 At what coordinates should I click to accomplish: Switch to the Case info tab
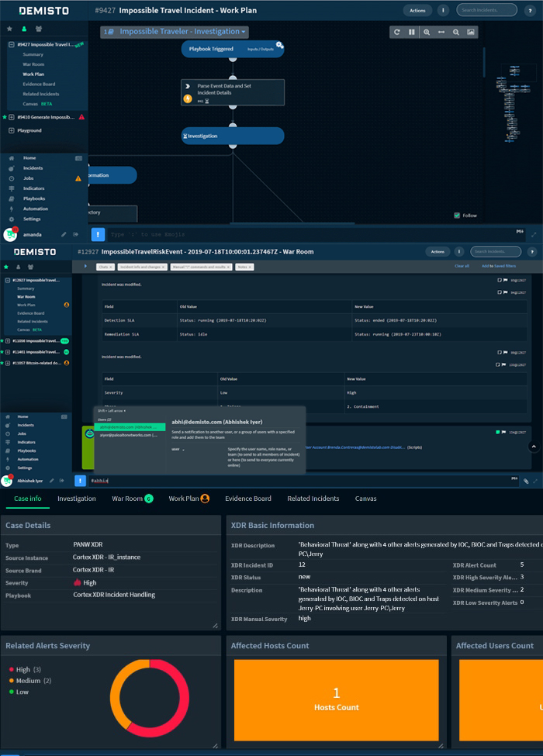point(27,499)
